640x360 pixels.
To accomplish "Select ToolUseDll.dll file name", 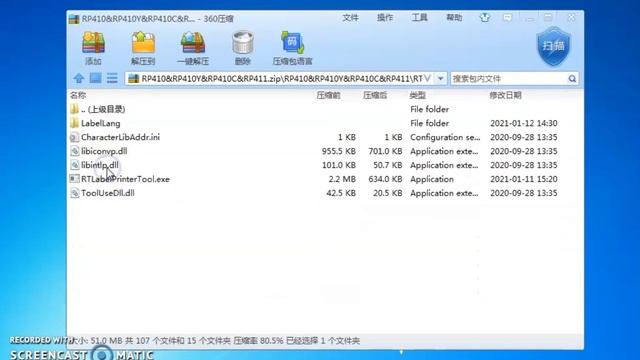I will tap(108, 193).
